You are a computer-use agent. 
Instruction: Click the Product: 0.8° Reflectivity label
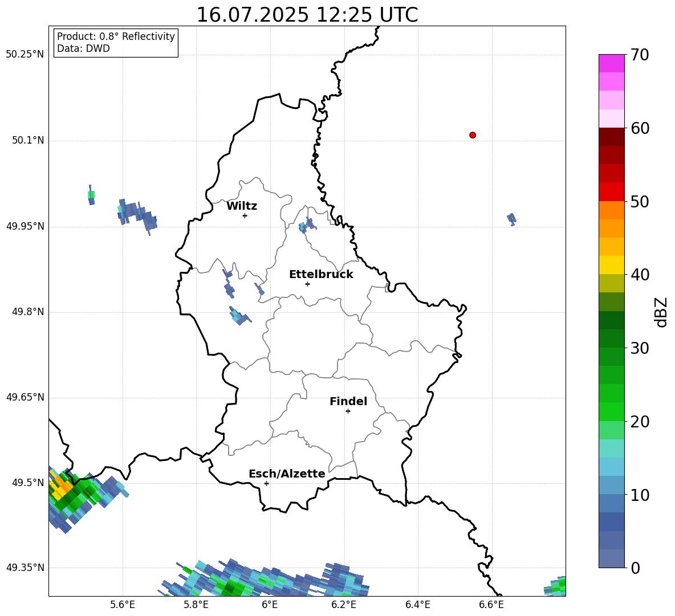116,36
